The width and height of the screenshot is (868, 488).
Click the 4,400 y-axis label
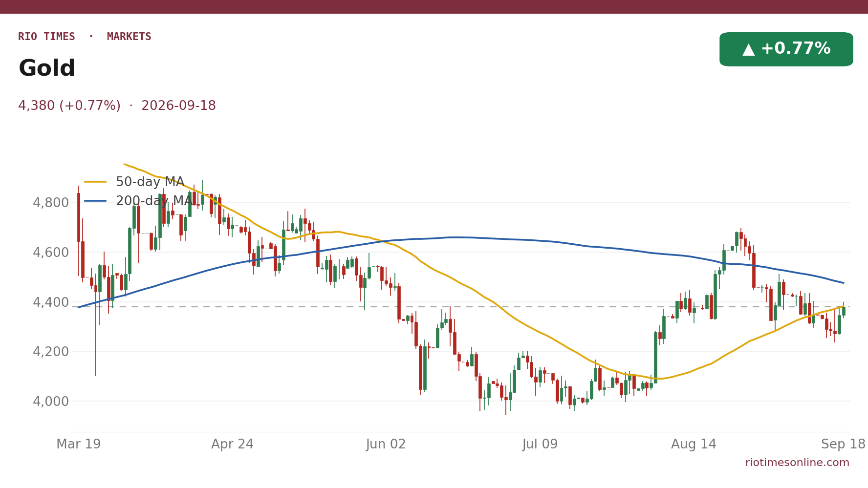tap(51, 302)
